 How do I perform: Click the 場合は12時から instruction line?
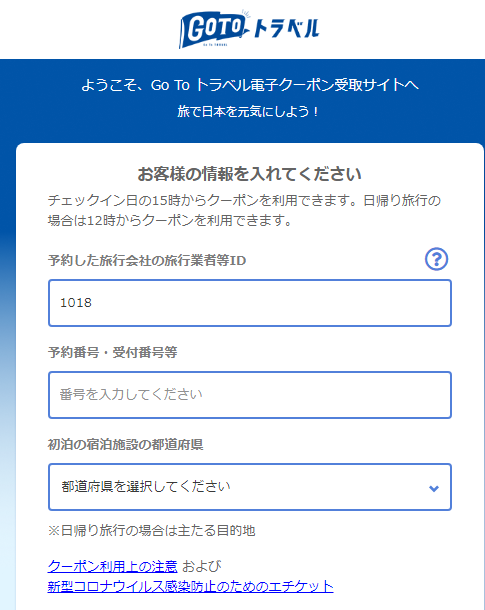(170, 221)
